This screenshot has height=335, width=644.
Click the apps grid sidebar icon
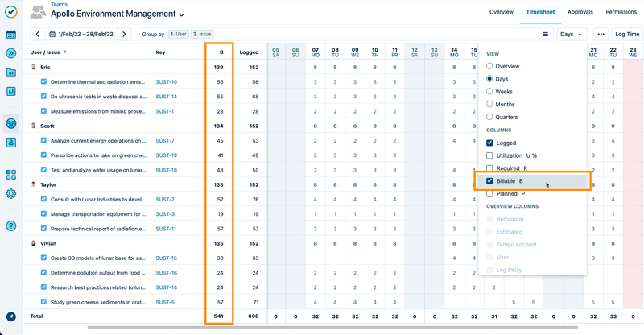[11, 174]
